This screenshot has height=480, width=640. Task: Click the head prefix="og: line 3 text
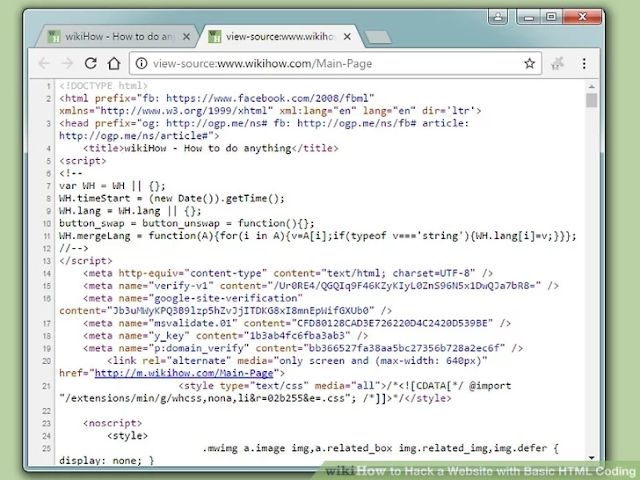point(264,129)
